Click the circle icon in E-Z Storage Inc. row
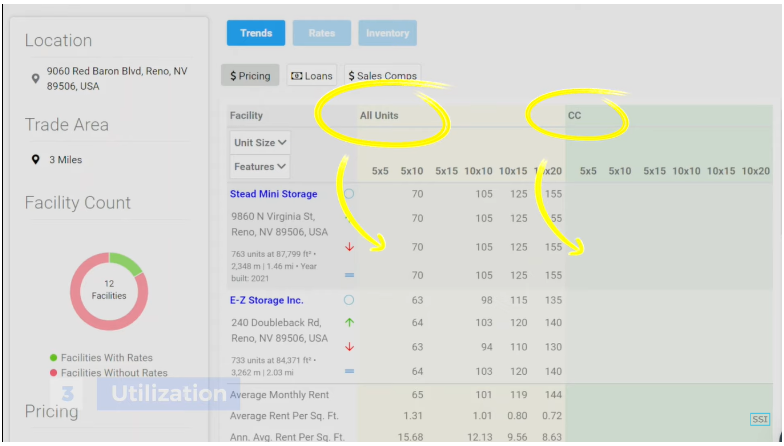784x446 pixels. [x=349, y=300]
